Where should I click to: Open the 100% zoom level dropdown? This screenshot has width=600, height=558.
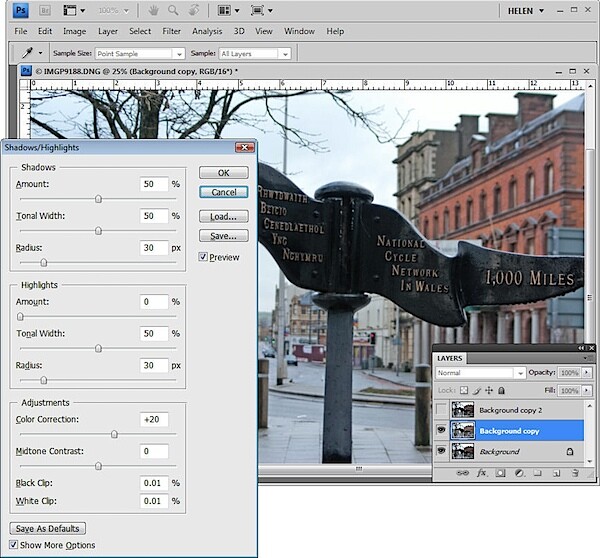pyautogui.click(x=126, y=11)
